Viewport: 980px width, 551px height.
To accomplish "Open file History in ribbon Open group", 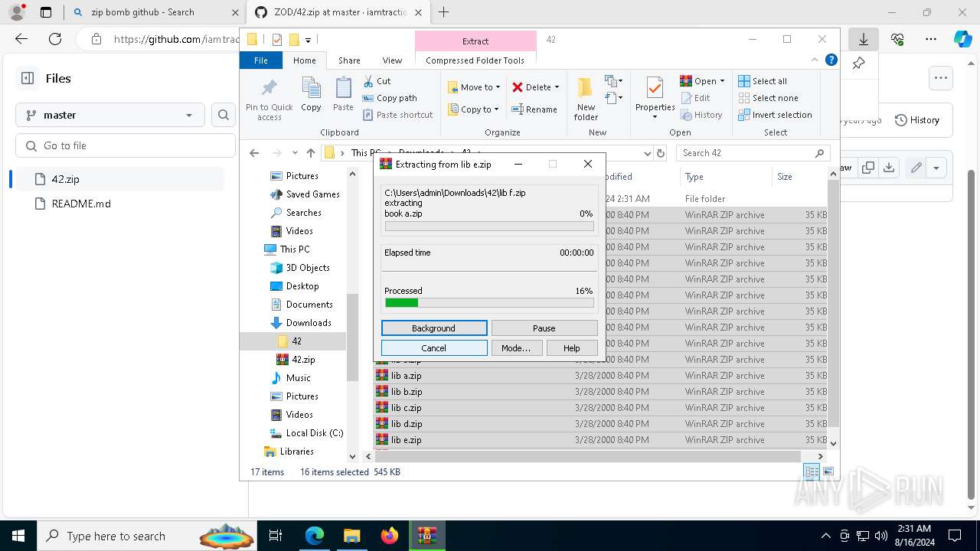I will tap(701, 115).
